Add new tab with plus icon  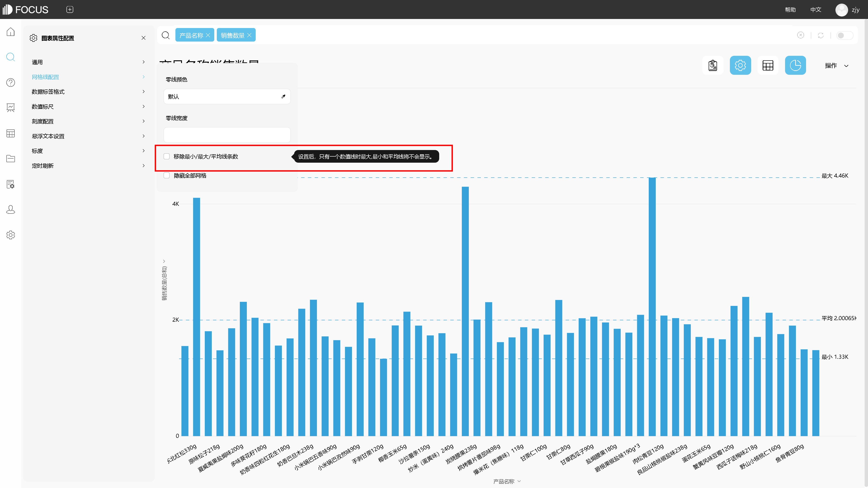click(x=70, y=9)
